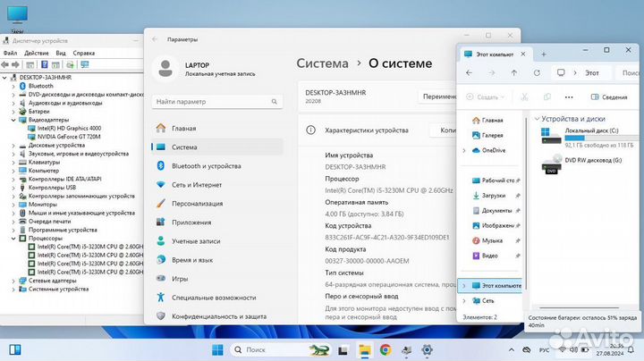
Task: Click the scan hardware monitor icon in Device Manager
Action: [x=85, y=64]
